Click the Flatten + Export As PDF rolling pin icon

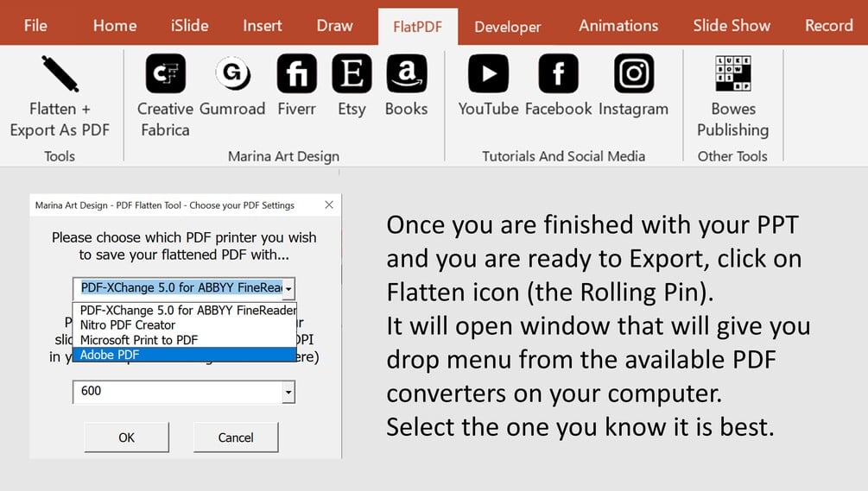(x=60, y=73)
